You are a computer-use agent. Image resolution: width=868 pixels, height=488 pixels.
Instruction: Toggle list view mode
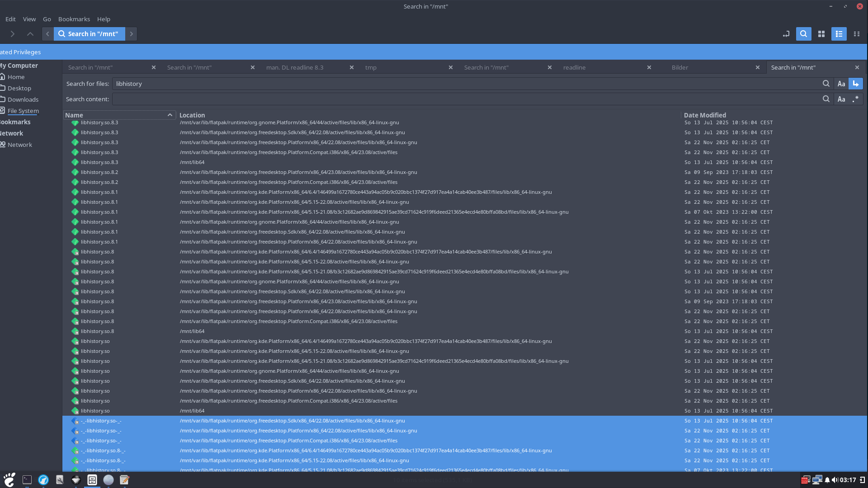click(839, 34)
